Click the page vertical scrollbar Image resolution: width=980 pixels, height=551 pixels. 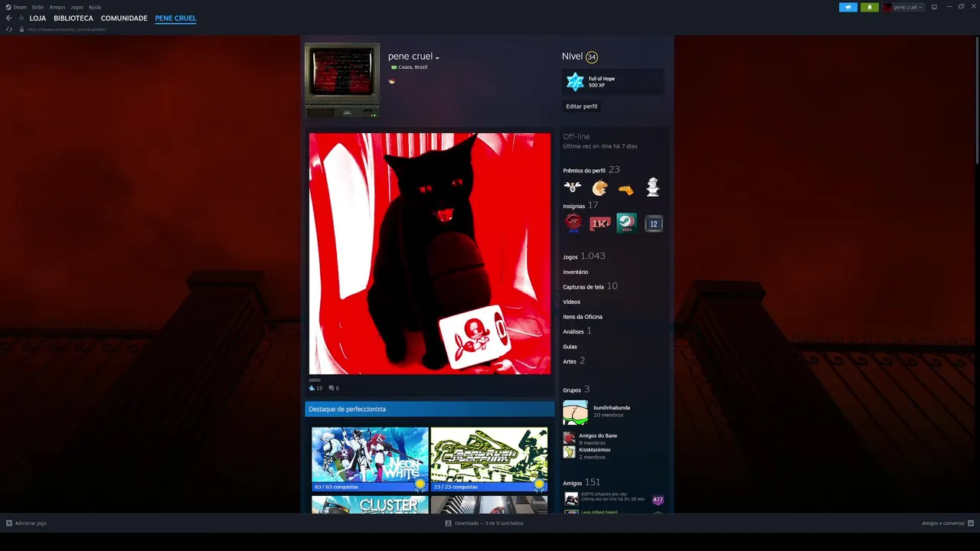tap(977, 99)
